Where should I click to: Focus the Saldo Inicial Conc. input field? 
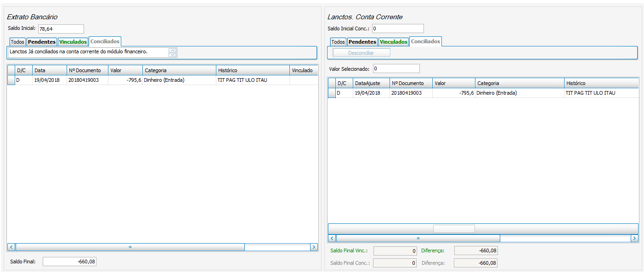tap(398, 29)
